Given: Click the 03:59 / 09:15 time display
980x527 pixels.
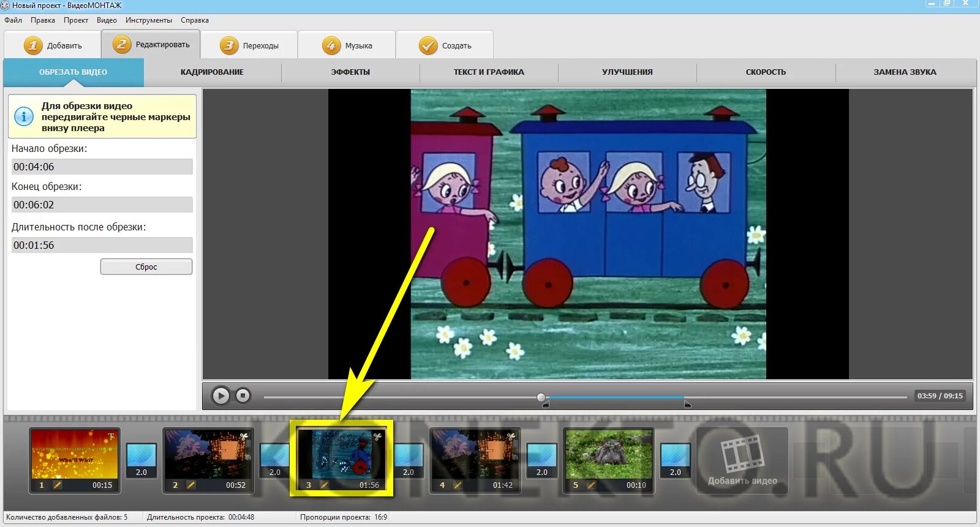Looking at the screenshot, I should [x=940, y=396].
